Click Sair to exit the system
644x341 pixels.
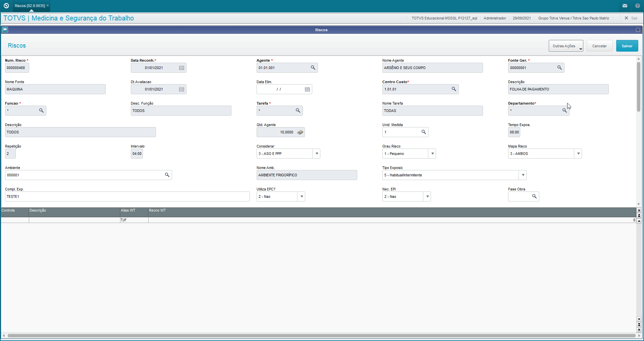tap(631, 18)
